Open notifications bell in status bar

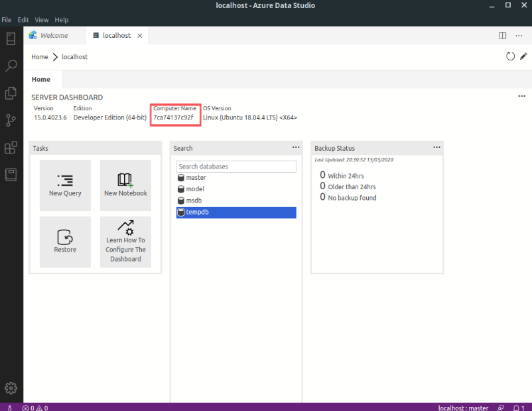[x=519, y=408]
